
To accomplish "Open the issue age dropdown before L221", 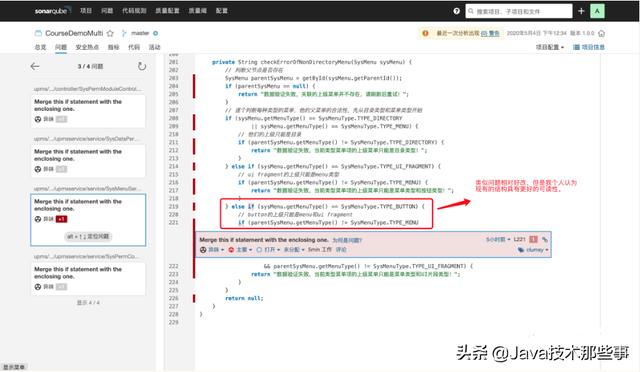I will pos(498,239).
